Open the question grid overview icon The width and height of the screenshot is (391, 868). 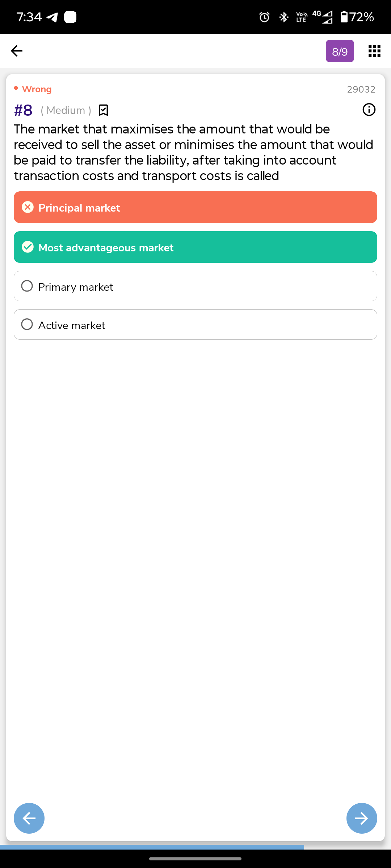click(374, 51)
